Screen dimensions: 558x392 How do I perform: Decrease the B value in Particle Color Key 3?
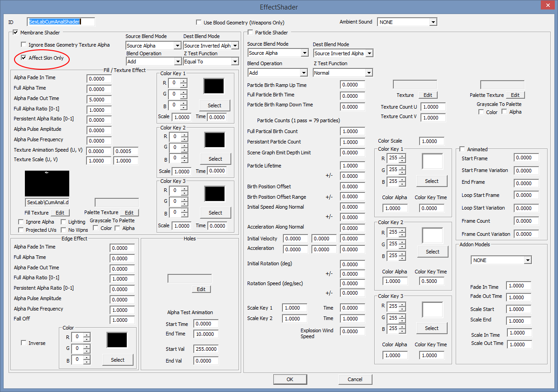tap(402, 330)
